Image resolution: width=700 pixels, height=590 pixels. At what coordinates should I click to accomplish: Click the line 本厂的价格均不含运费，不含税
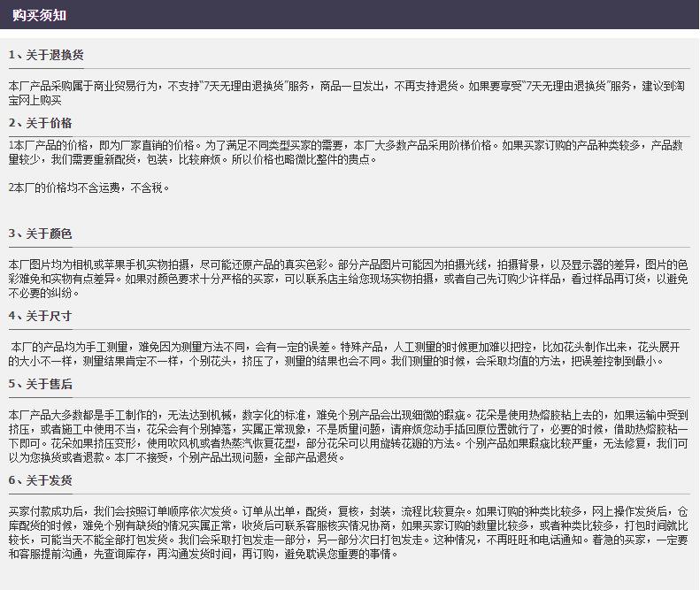pyautogui.click(x=88, y=188)
